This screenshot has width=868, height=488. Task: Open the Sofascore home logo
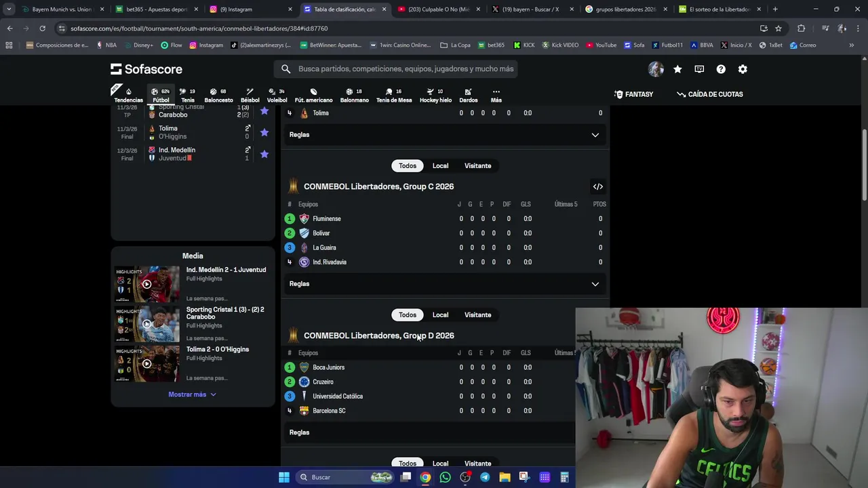click(x=146, y=69)
